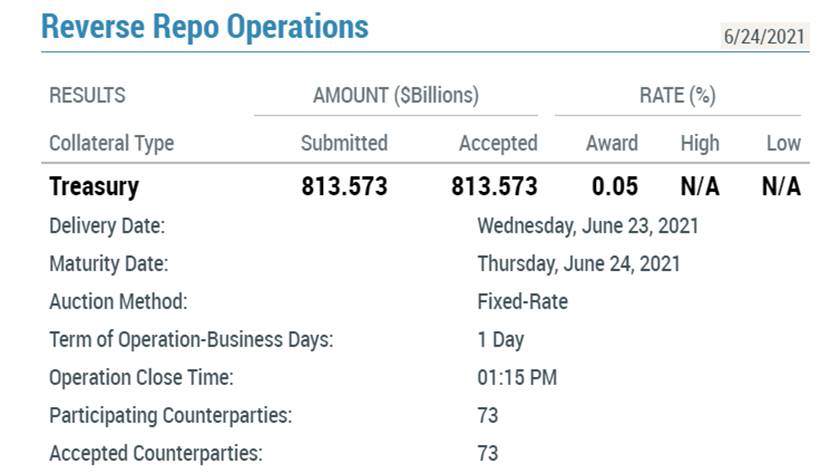
Task: Click the High rate column header
Action: (x=700, y=143)
